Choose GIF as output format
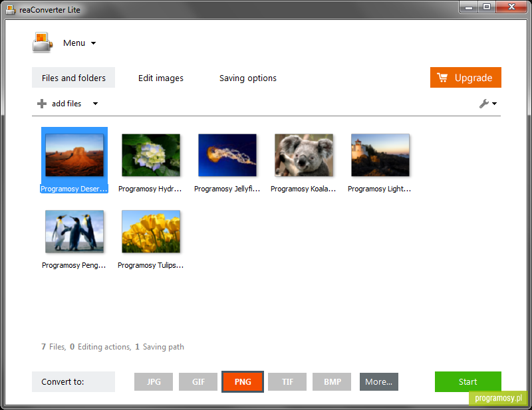The image size is (532, 410). tap(198, 382)
